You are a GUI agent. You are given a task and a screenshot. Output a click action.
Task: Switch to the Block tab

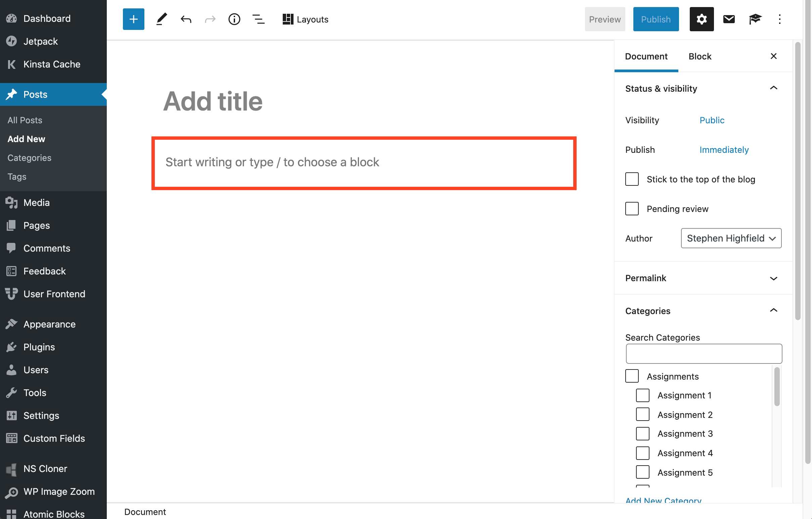coord(700,56)
